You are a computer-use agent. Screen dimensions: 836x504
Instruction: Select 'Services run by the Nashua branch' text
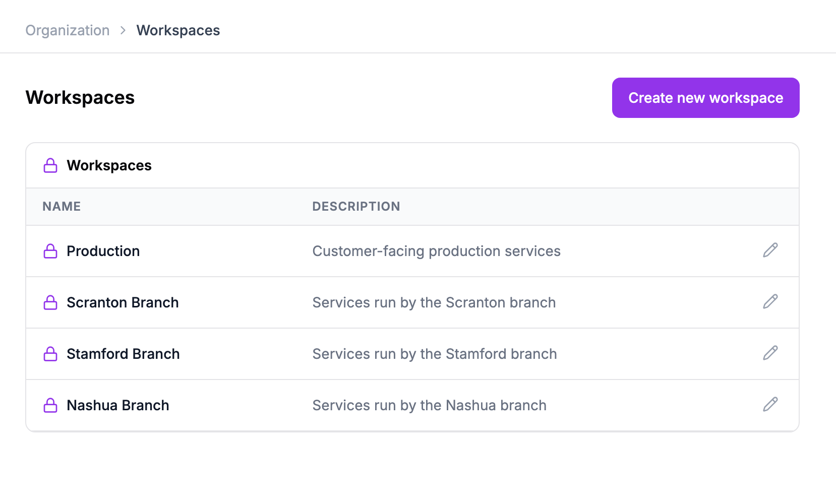point(430,405)
